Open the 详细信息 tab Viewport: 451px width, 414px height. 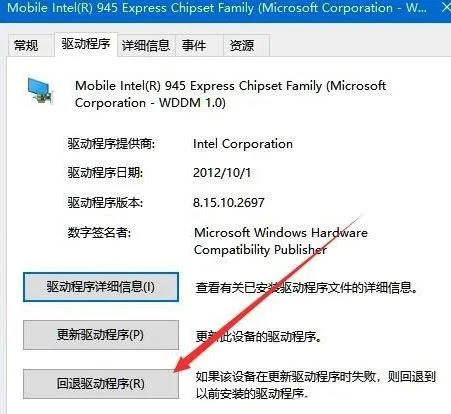146,45
